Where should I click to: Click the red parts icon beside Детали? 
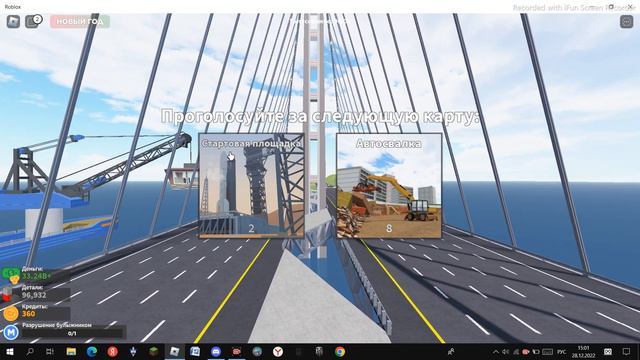click(x=7, y=294)
